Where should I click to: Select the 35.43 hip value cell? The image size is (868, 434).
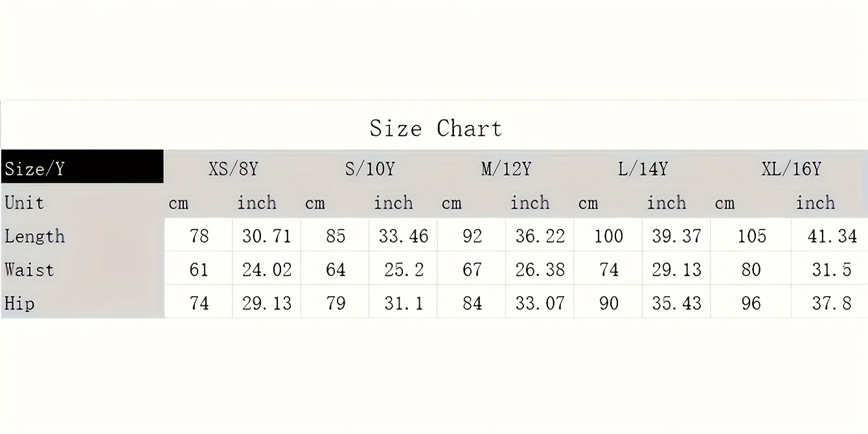click(676, 303)
